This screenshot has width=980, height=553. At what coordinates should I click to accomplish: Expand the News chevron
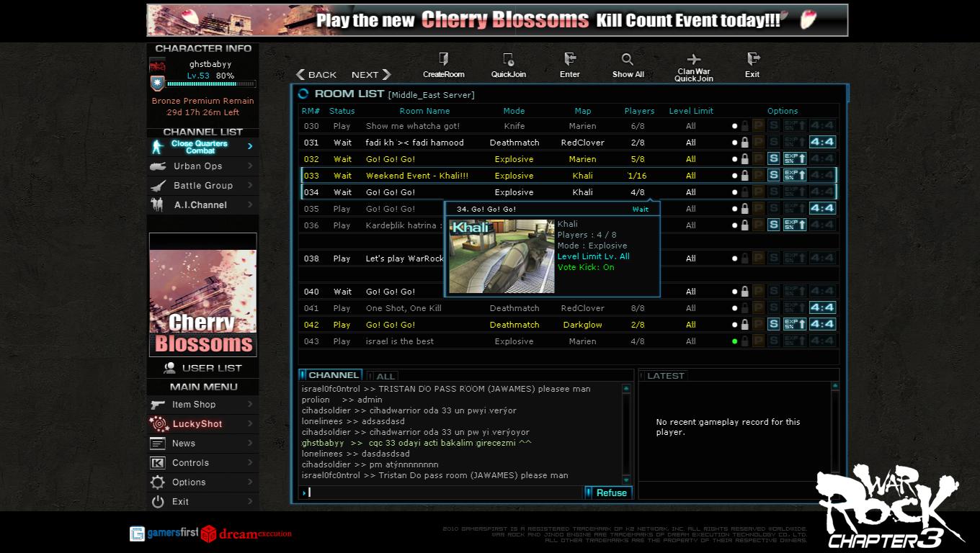pyautogui.click(x=250, y=443)
